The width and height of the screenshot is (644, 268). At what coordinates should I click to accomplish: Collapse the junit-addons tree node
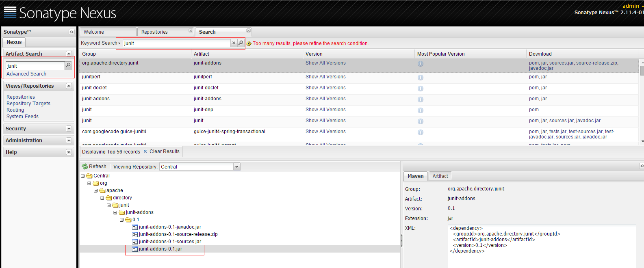tap(115, 213)
